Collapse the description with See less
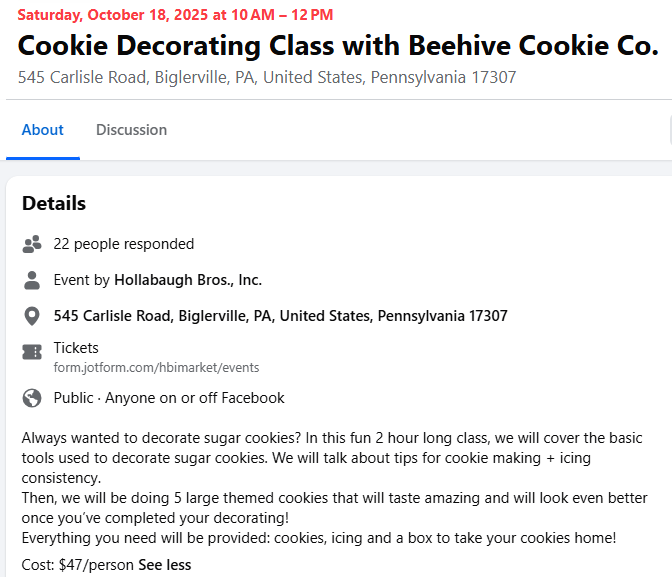 [164, 565]
